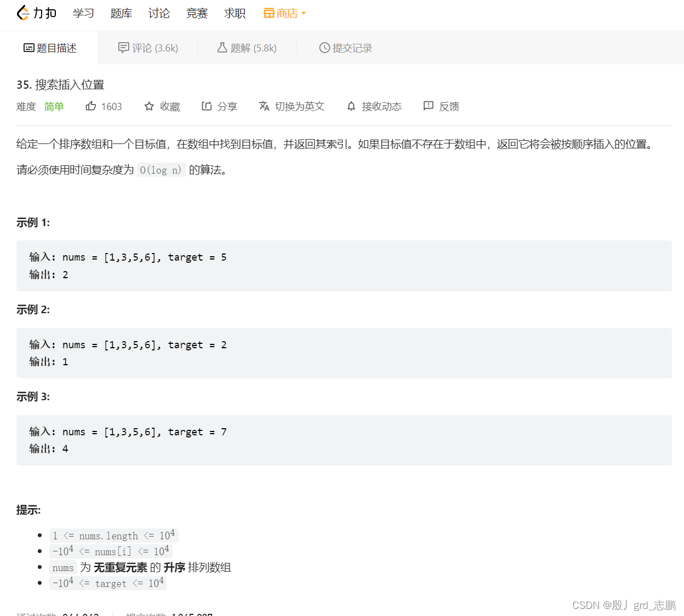684x616 pixels.
Task: Click the document icon on 题目描述
Action: click(x=28, y=48)
